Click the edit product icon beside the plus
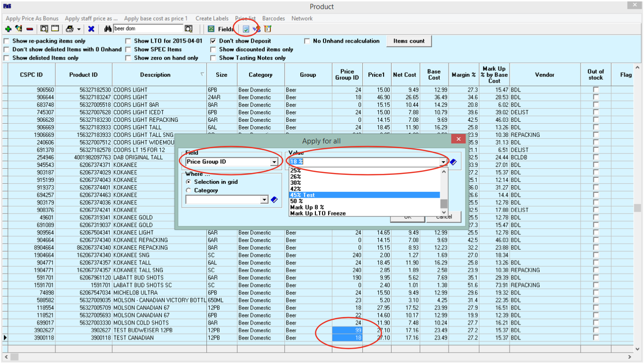The image size is (644, 363). 18,29
